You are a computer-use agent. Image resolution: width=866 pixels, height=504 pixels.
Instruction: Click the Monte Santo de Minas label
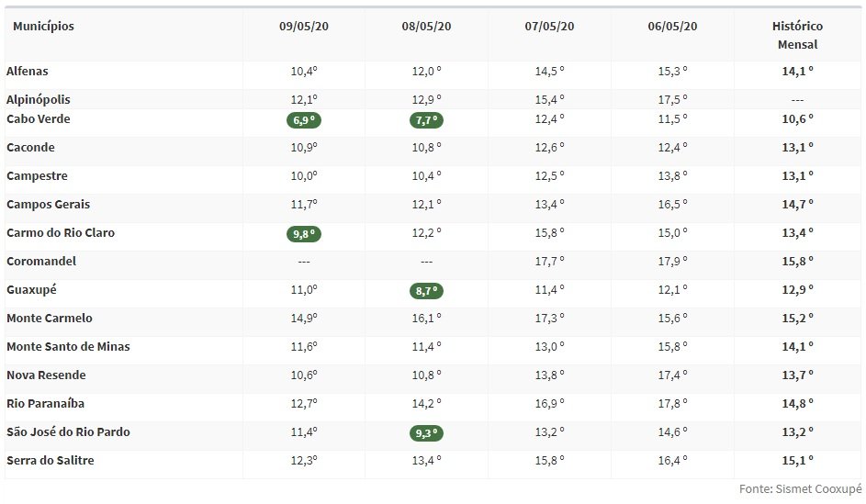coord(69,347)
